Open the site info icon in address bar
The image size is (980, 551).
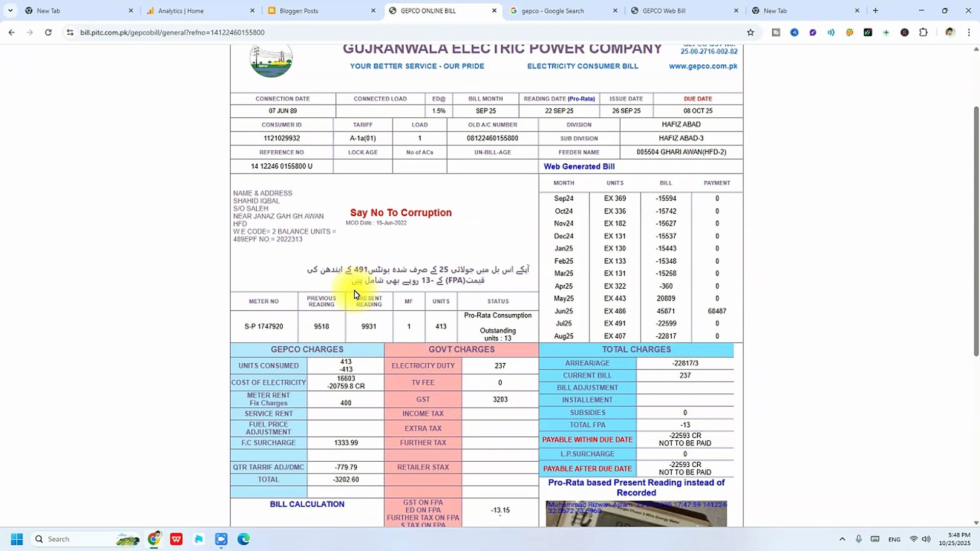click(x=69, y=32)
